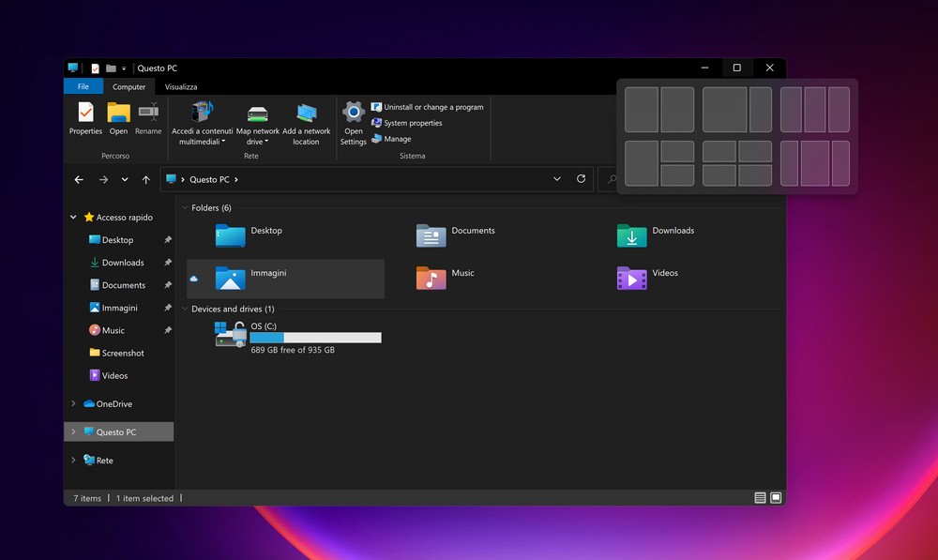Screen dimensions: 938x560
Task: Switch to the Visualizza ribbon tab
Action: pyautogui.click(x=181, y=86)
